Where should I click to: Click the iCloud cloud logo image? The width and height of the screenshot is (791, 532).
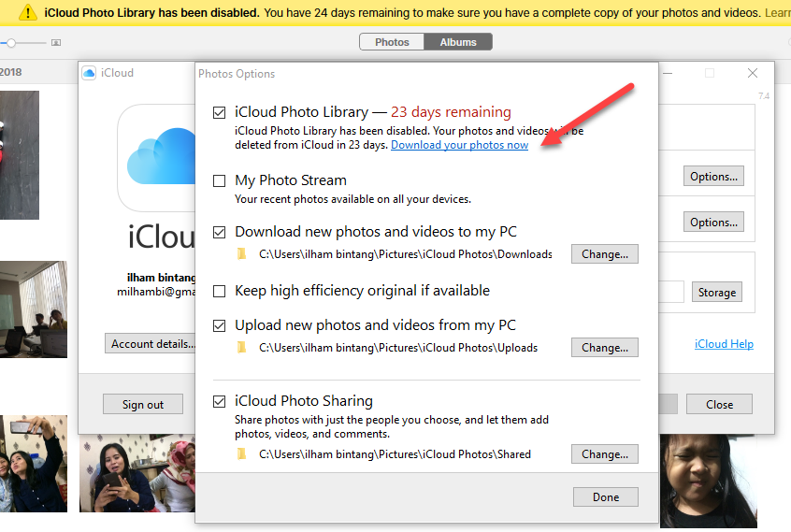click(x=156, y=157)
